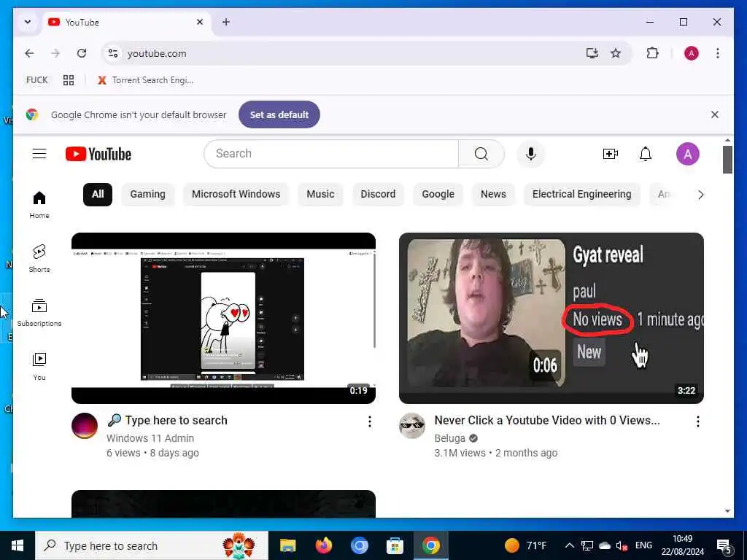
Task: Click the address bar URL
Action: click(x=157, y=53)
